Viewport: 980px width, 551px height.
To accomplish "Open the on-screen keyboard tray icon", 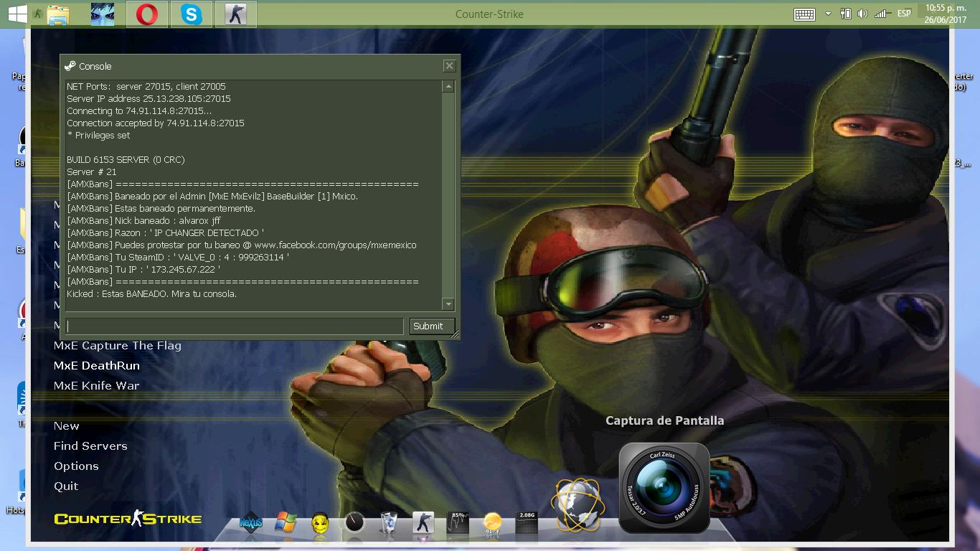I will pos(804,14).
